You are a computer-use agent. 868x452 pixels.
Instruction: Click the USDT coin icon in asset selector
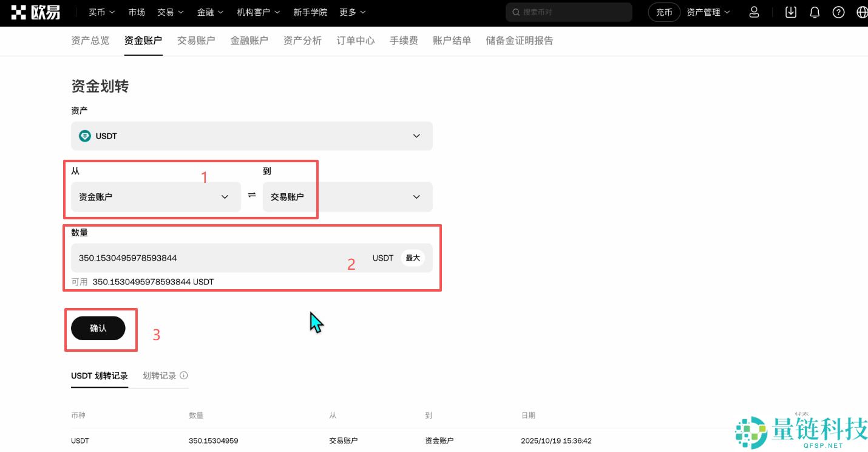click(x=84, y=135)
